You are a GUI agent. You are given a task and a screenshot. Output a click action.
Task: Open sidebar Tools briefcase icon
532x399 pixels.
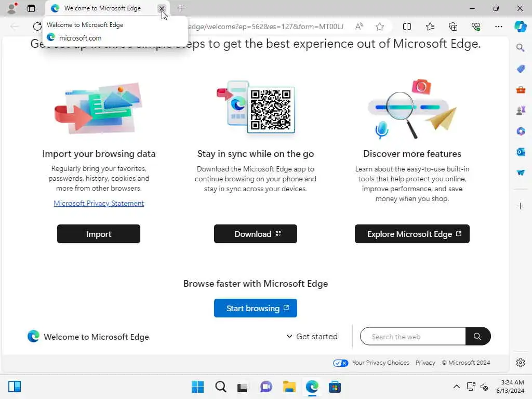click(521, 90)
